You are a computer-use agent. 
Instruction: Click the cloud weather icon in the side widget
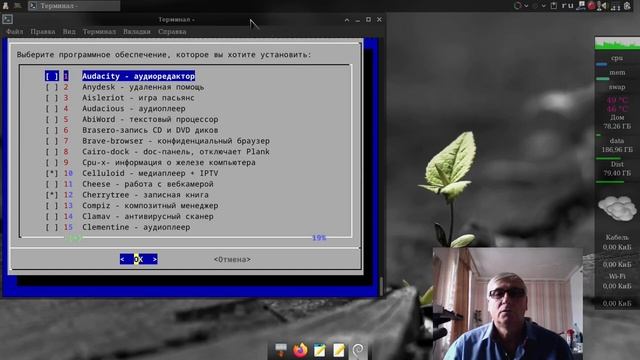[x=617, y=208]
